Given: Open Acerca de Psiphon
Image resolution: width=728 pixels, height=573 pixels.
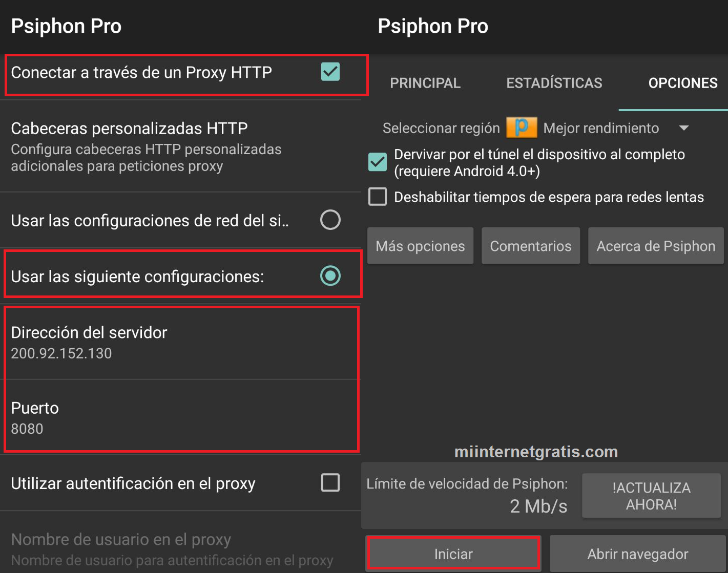Looking at the screenshot, I should [656, 246].
